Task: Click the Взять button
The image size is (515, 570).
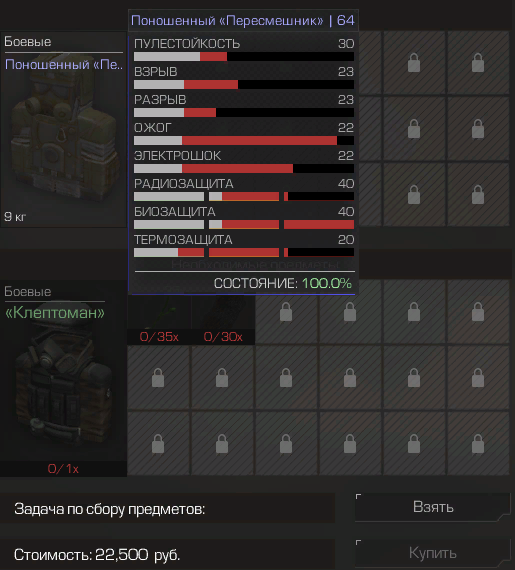Action: (433, 507)
